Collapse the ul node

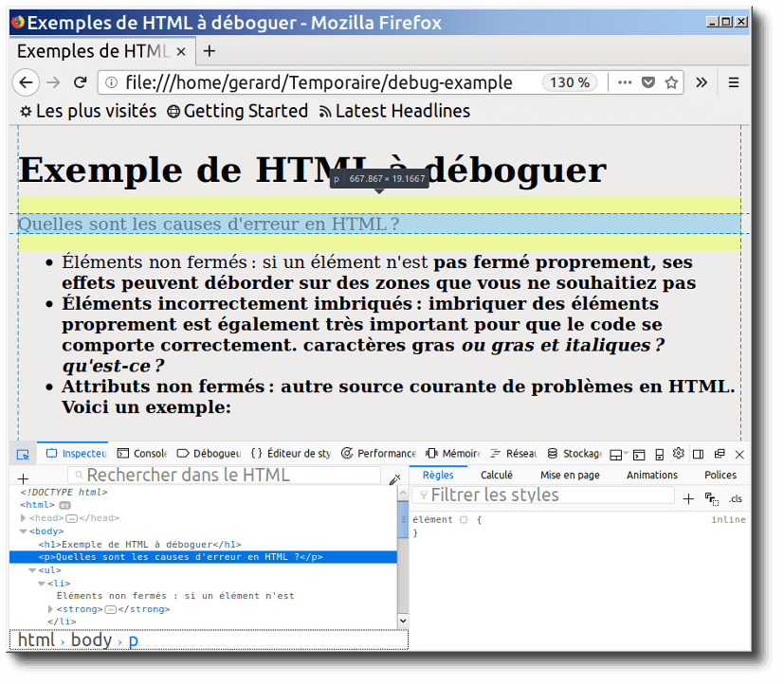(x=32, y=570)
